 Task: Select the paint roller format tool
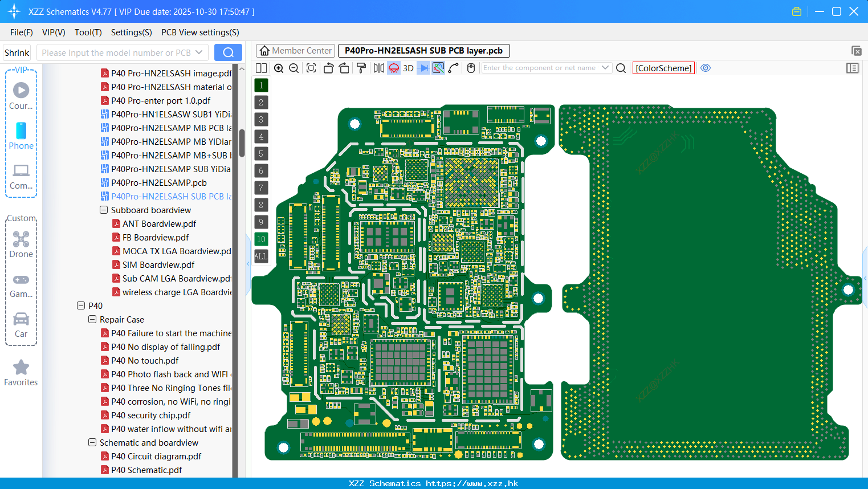point(361,68)
